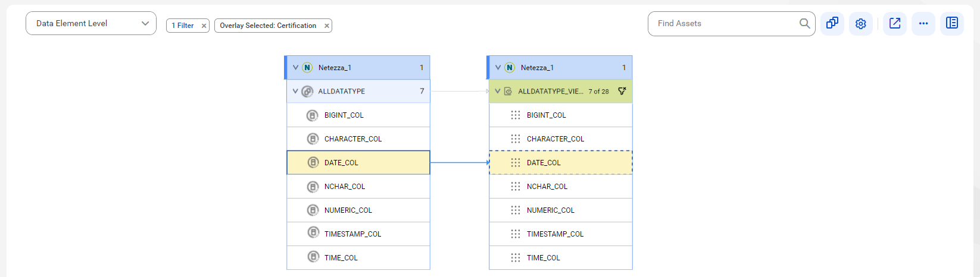Click the 7 of 28 count label
This screenshot has width=980, height=277.
pyautogui.click(x=599, y=92)
